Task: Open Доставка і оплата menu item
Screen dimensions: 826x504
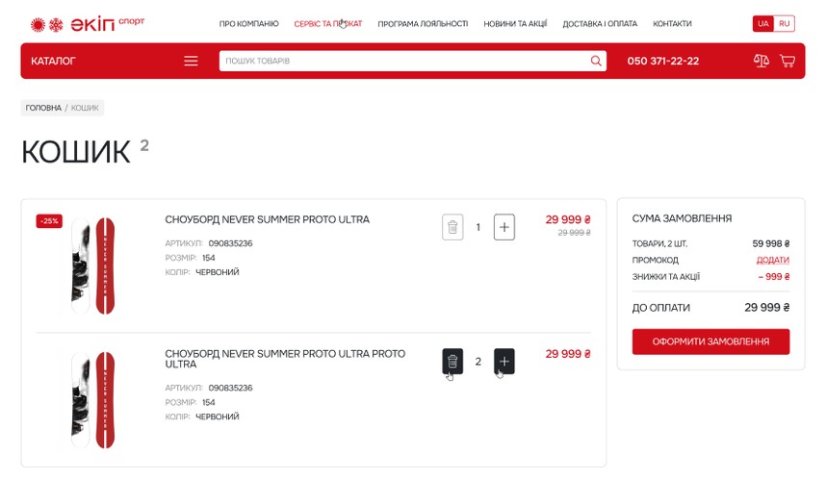Action: [x=600, y=24]
